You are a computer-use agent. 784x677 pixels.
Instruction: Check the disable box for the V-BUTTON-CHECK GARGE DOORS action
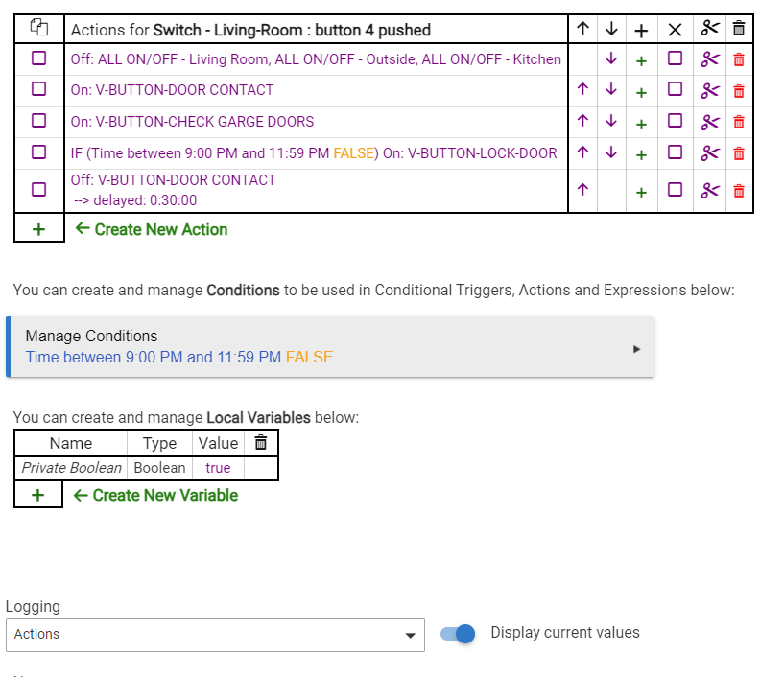tap(676, 122)
